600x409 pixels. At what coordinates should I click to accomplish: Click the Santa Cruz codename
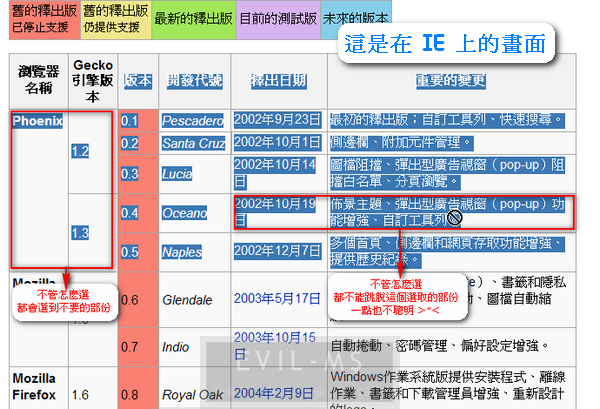click(x=194, y=143)
